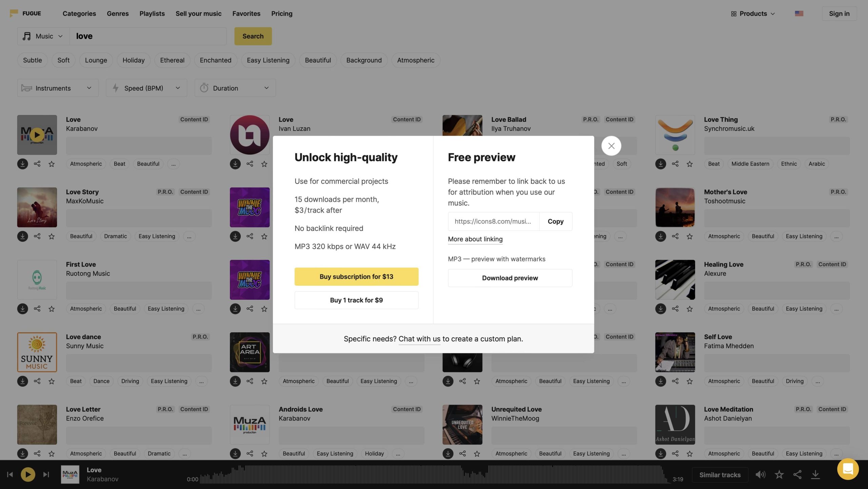The image size is (868, 489).
Task: Go to the Pricing page
Action: pyautogui.click(x=281, y=14)
